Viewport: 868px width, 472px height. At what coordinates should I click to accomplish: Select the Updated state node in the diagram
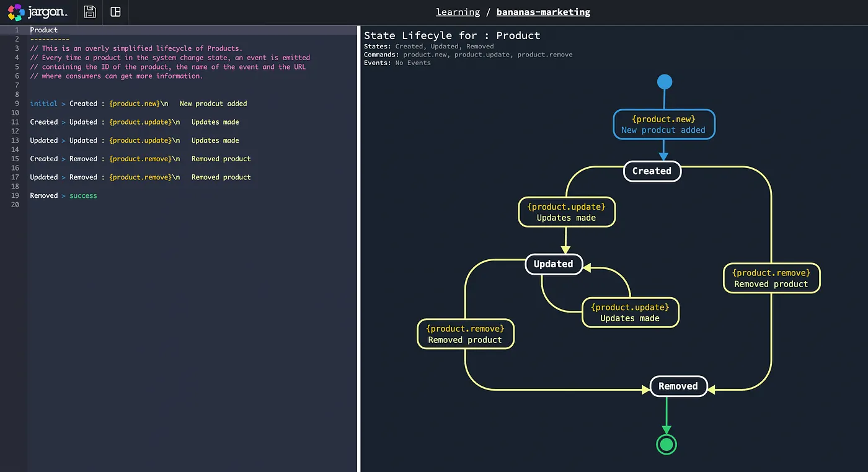[x=554, y=264]
